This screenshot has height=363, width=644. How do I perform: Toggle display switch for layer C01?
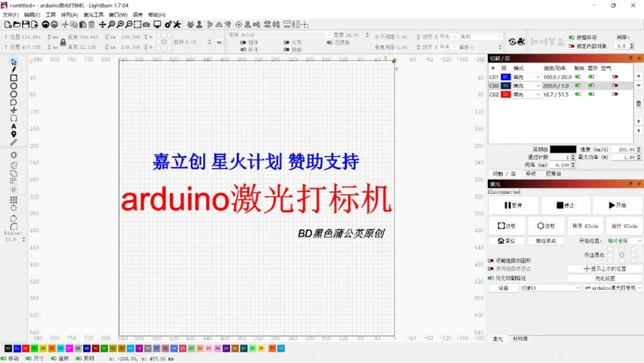[590, 77]
